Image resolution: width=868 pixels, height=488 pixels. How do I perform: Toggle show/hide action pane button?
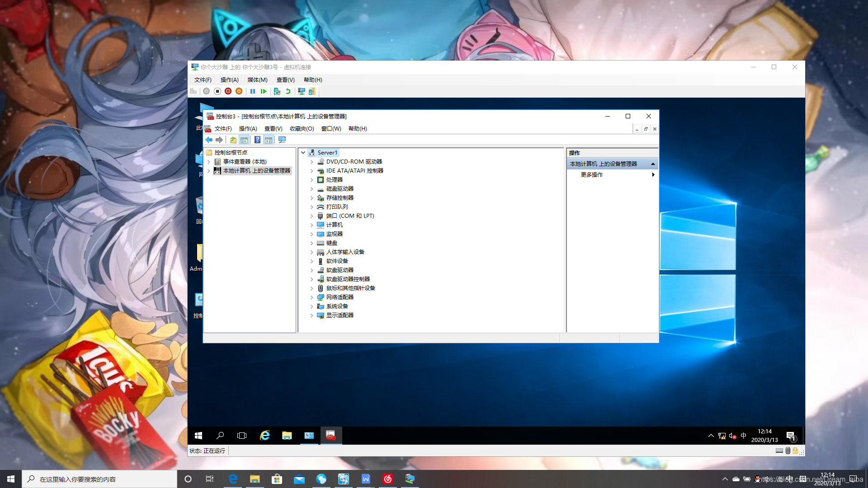click(x=269, y=140)
